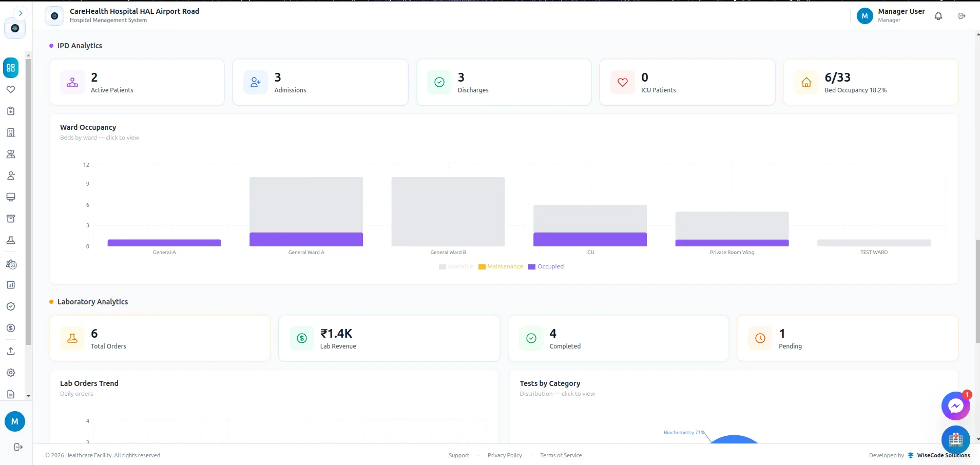Toggle the Maintenance legend item

coord(501,266)
